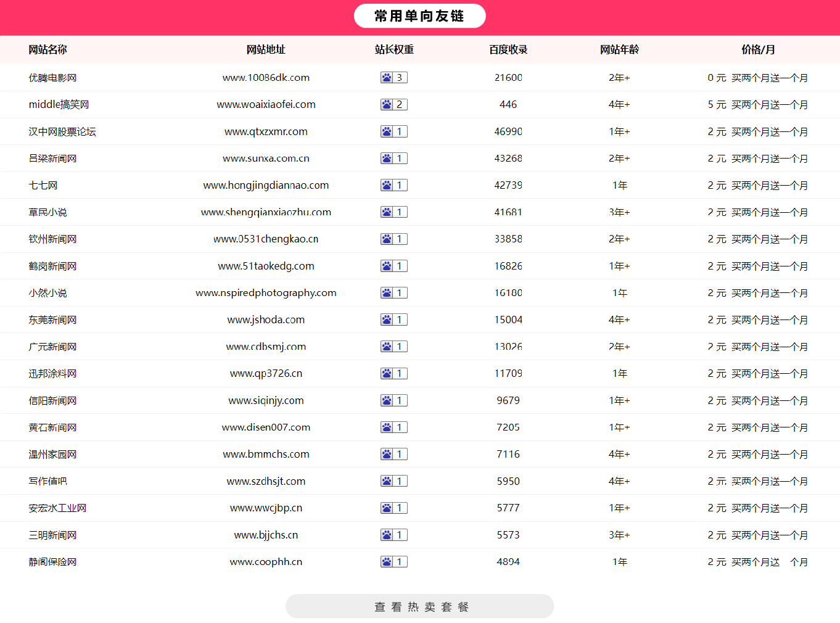840x623 pixels.
Task: Click the weight badge in 东莞新闻网 row
Action: (393, 320)
